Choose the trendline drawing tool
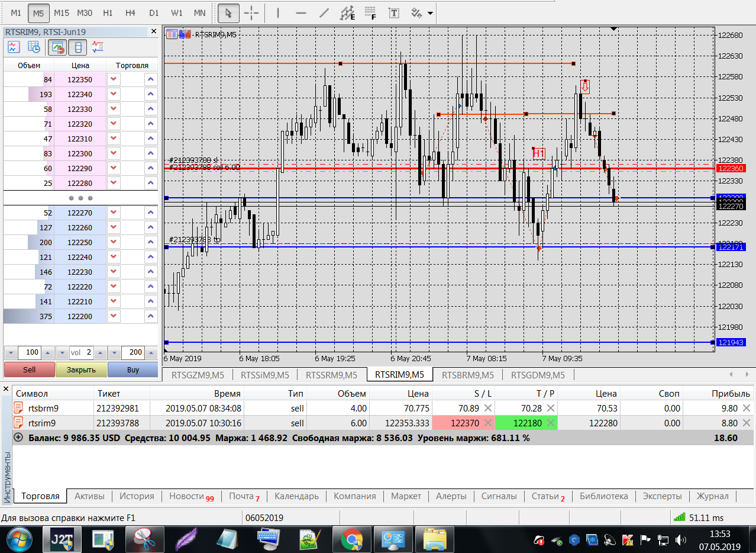The image size is (756, 553). click(324, 12)
